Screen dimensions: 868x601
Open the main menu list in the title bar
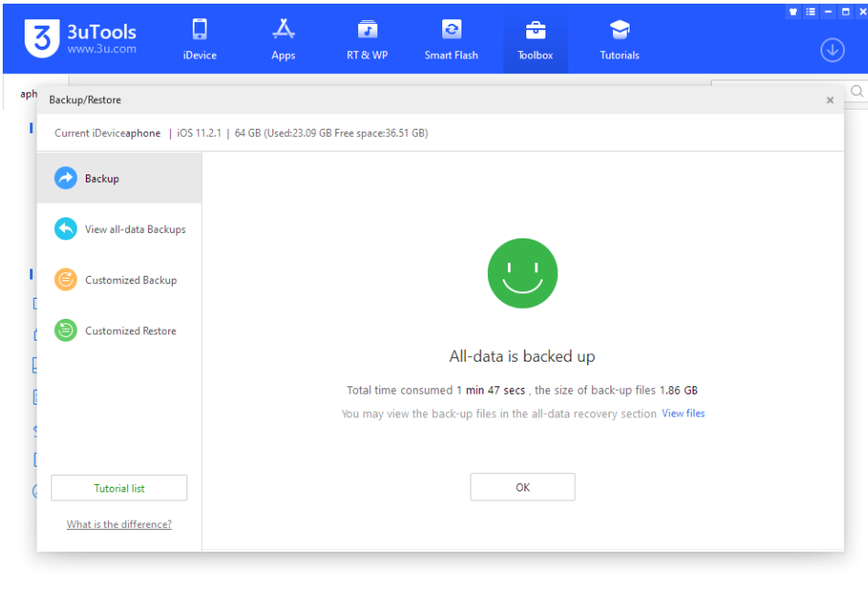pos(810,12)
